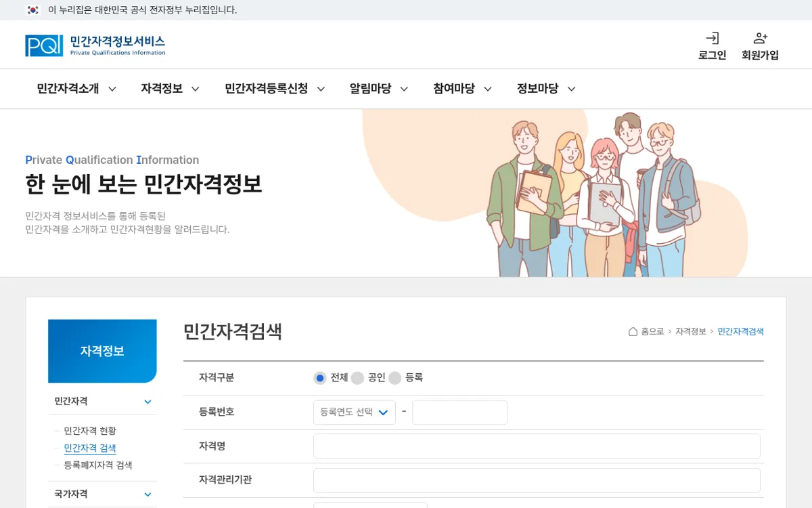The width and height of the screenshot is (812, 508).
Task: Click the sign-up person icon
Action: point(760,38)
